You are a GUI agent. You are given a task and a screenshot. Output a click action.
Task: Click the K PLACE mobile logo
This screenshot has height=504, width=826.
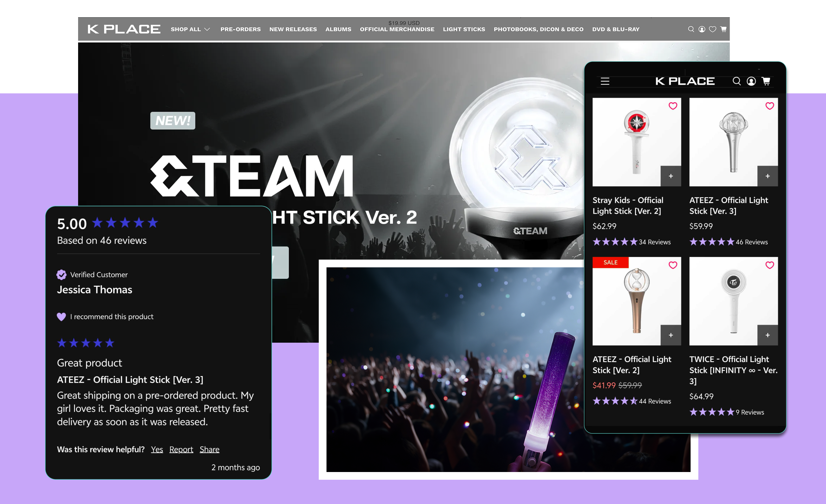[685, 81]
